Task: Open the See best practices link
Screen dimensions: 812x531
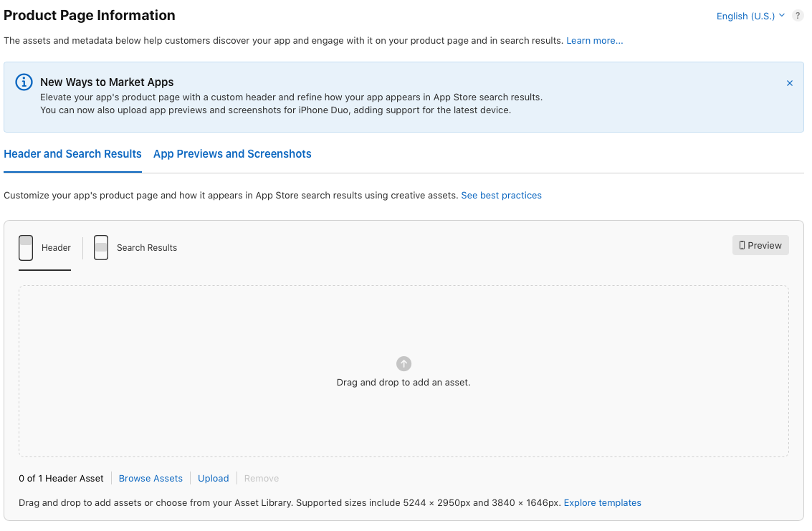Action: pyautogui.click(x=501, y=196)
